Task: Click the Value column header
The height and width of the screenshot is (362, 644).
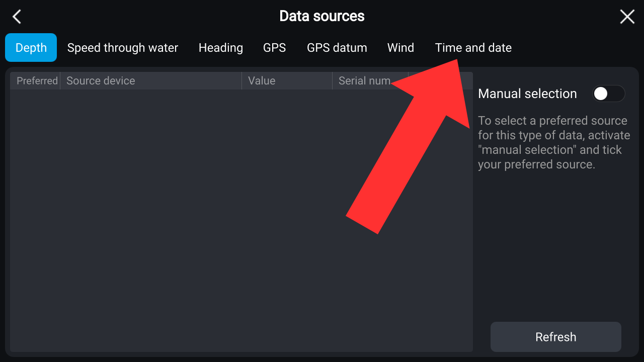Action: [x=262, y=81]
